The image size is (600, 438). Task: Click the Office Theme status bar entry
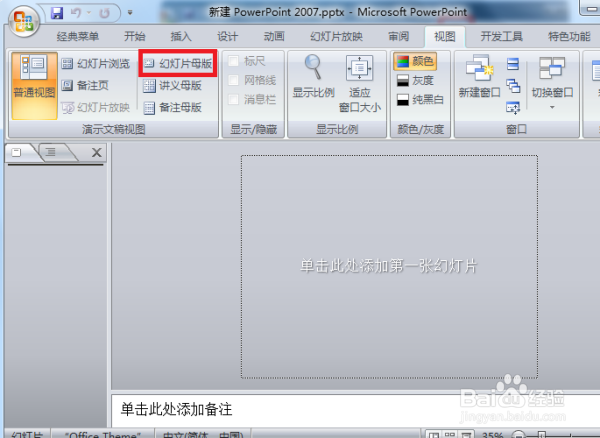coord(103,434)
